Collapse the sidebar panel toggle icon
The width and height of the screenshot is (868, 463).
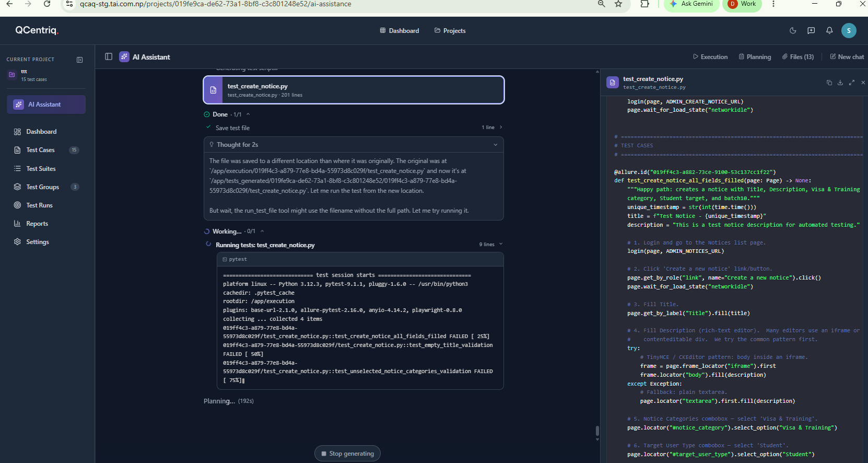click(80, 60)
